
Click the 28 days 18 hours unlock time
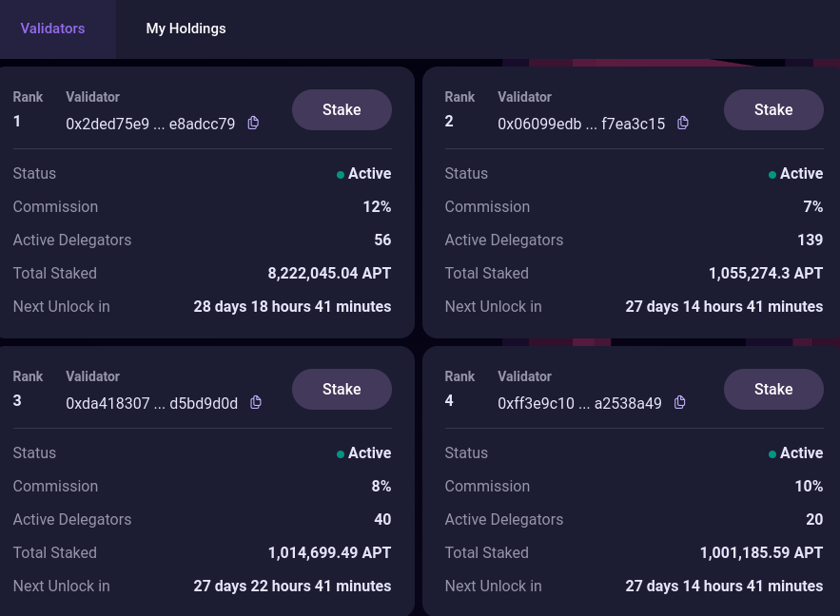(292, 306)
